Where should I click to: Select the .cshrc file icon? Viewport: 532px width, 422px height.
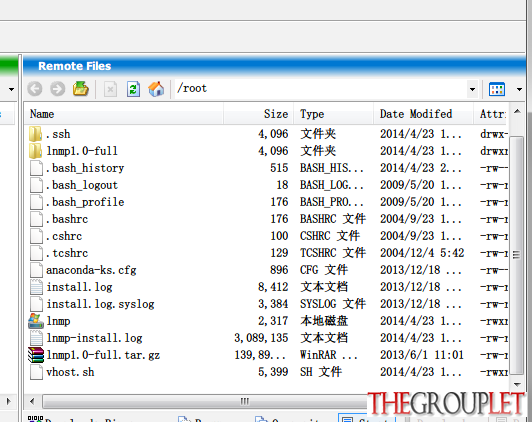click(x=36, y=236)
